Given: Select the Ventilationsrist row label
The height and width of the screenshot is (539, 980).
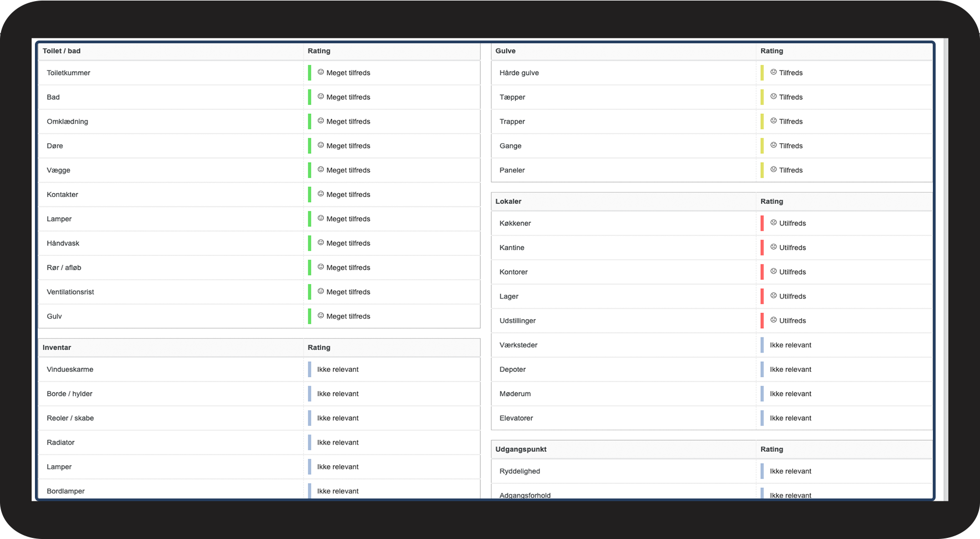Looking at the screenshot, I should (70, 292).
